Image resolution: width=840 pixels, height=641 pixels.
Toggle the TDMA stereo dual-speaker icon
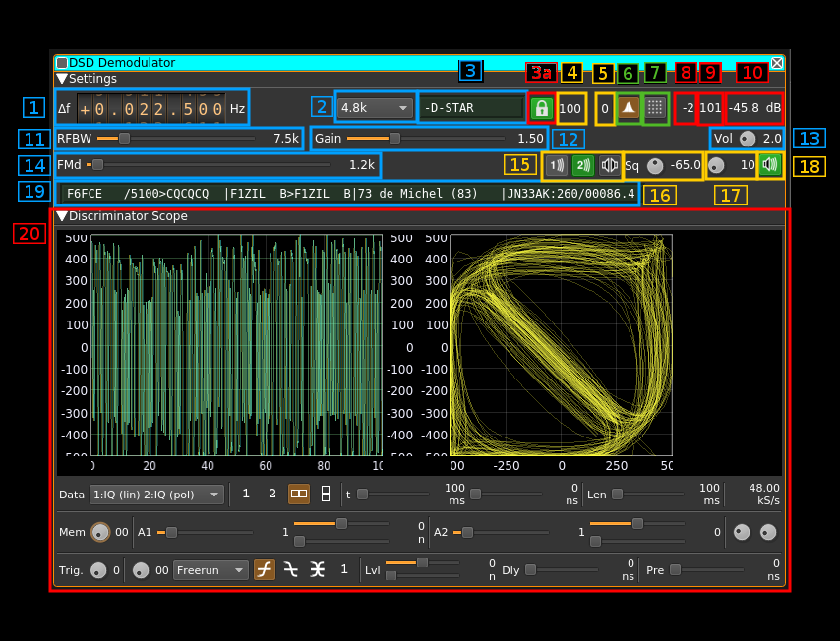609,165
